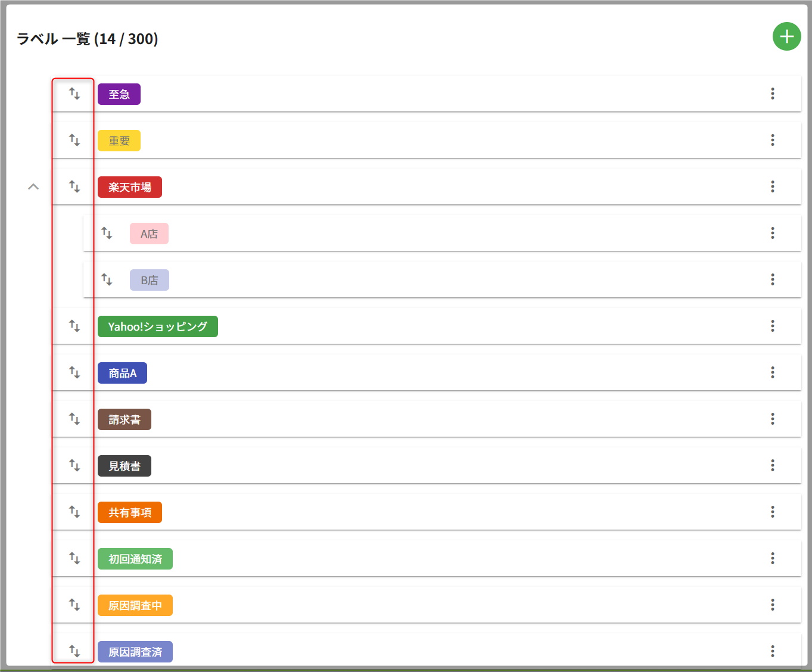Collapse the 楽天市場 label group
The image size is (812, 672).
[x=33, y=187]
